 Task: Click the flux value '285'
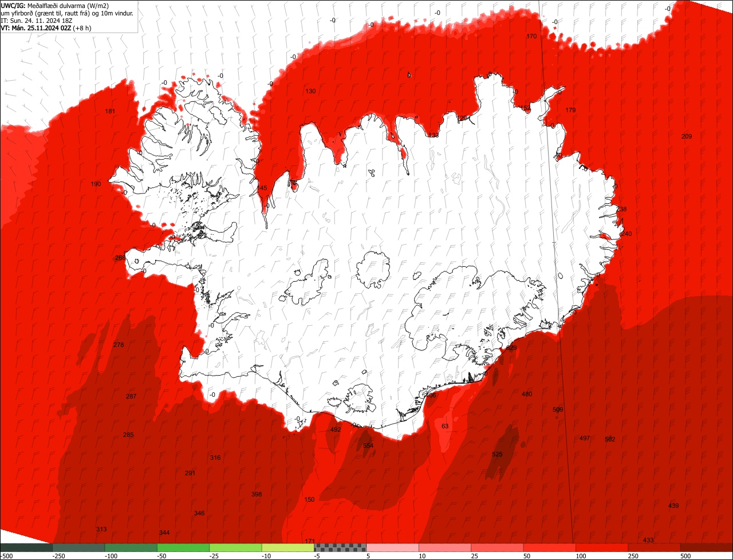(x=128, y=435)
